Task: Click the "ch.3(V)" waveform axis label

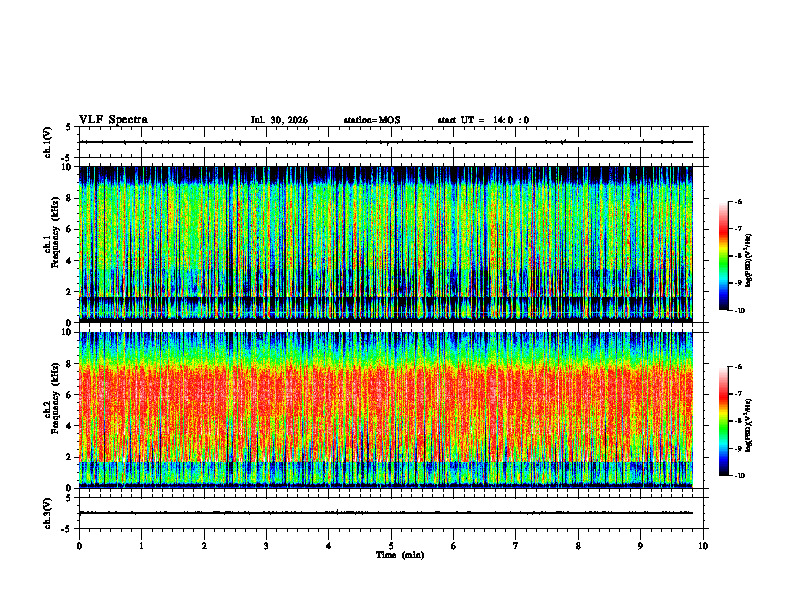Action: (48, 513)
